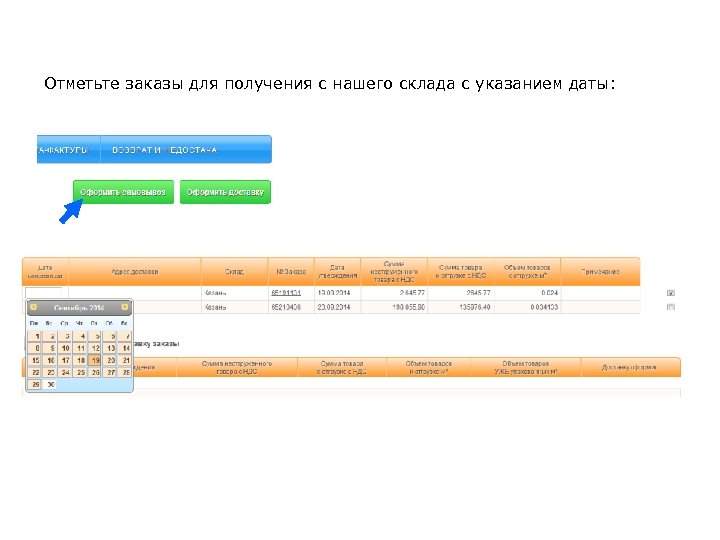The width and height of the screenshot is (720, 540).
Task: Click '№ Заказа' column header
Action: (291, 272)
